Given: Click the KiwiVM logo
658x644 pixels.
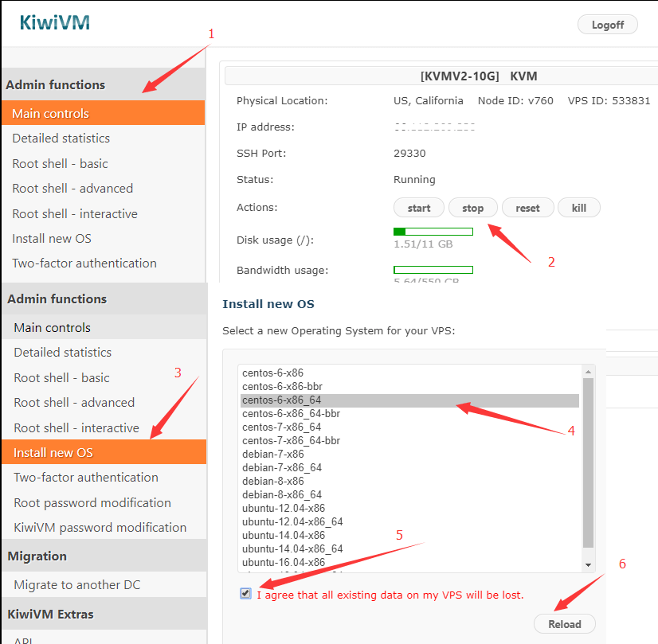Looking at the screenshot, I should coord(55,22).
